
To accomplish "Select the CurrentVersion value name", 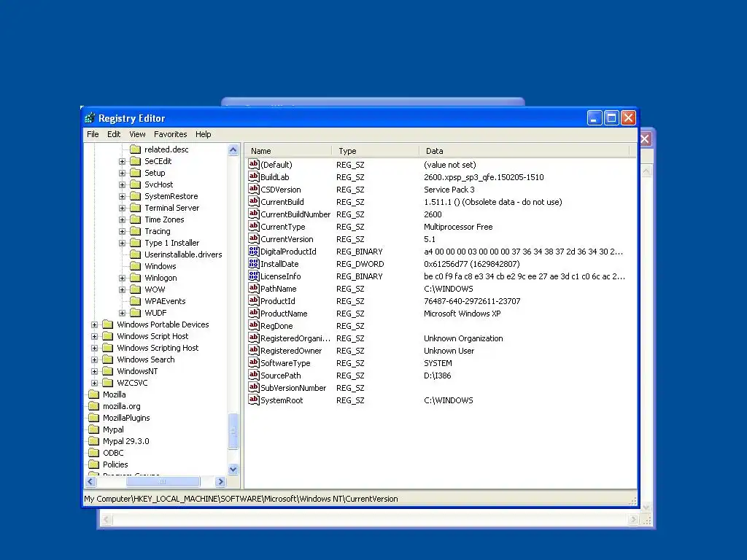I will [287, 239].
